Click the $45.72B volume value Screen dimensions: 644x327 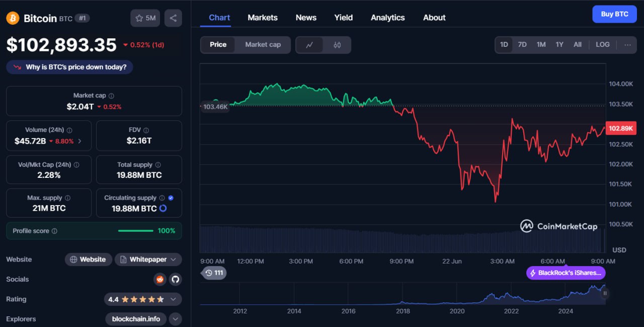pyautogui.click(x=30, y=141)
